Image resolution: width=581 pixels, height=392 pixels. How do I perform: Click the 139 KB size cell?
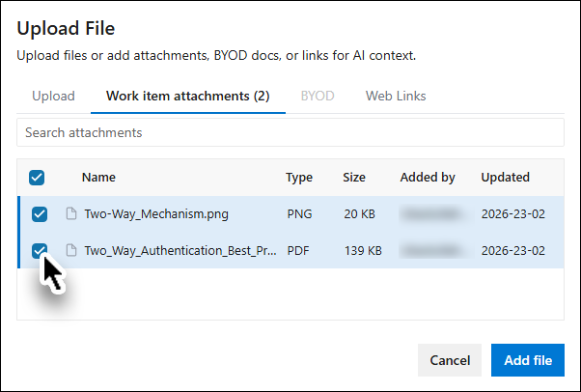click(363, 251)
